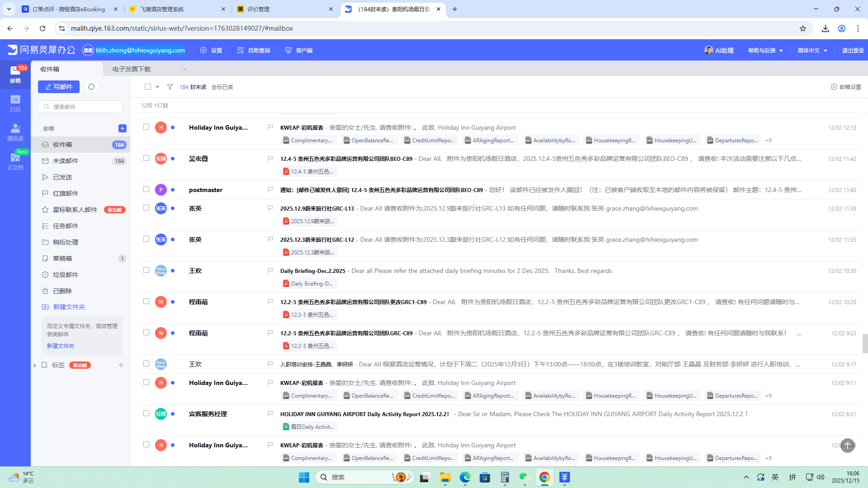Open the 草稿箱 folder
Screen dimensions: 868x488
coord(62,258)
